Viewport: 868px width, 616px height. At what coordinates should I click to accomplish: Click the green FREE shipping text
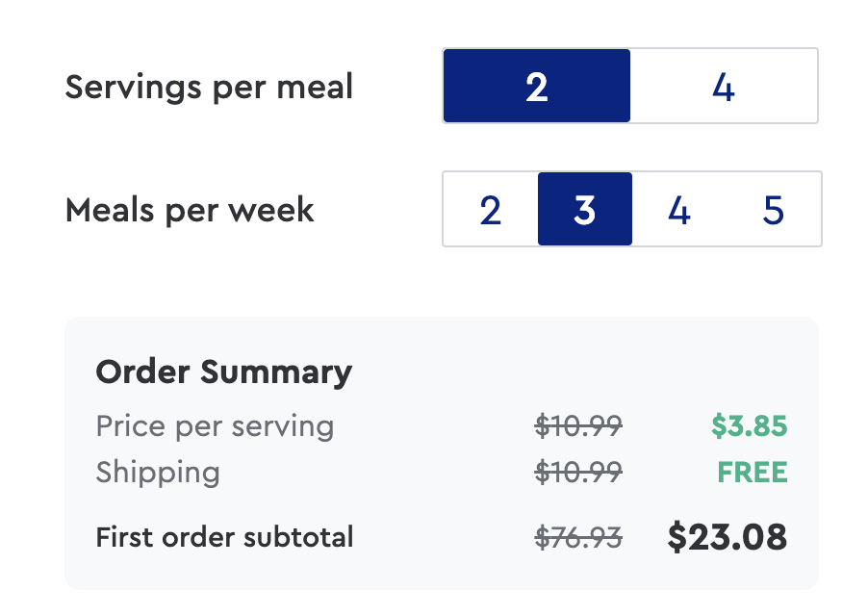coord(752,473)
